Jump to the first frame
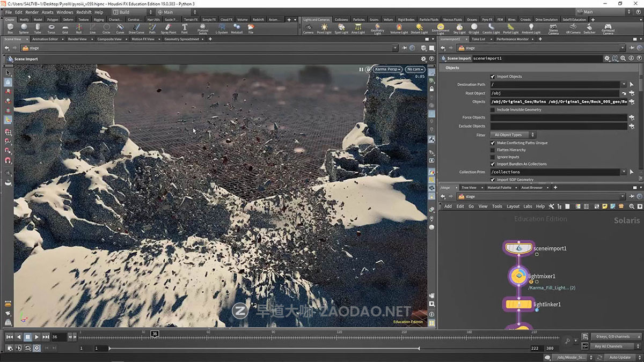 [9, 337]
